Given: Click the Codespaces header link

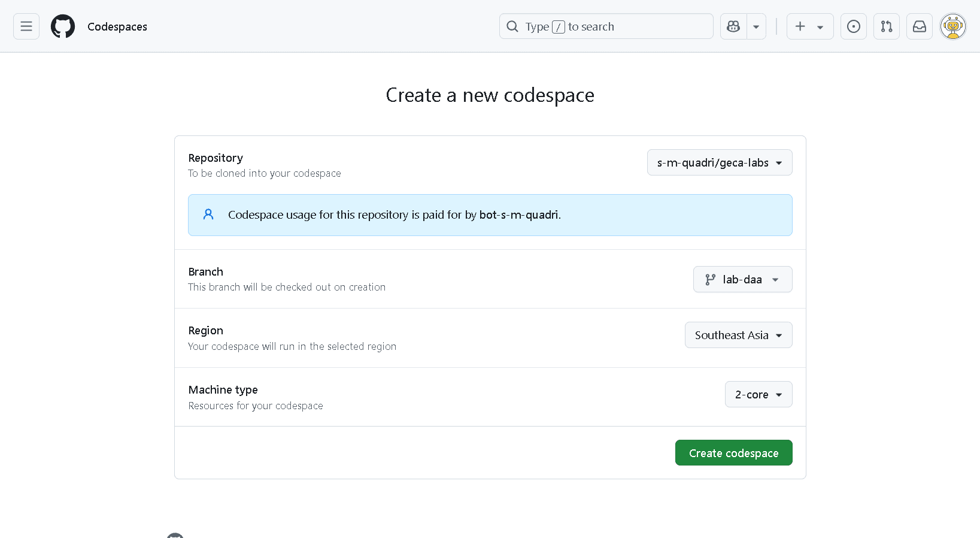Looking at the screenshot, I should 117,26.
